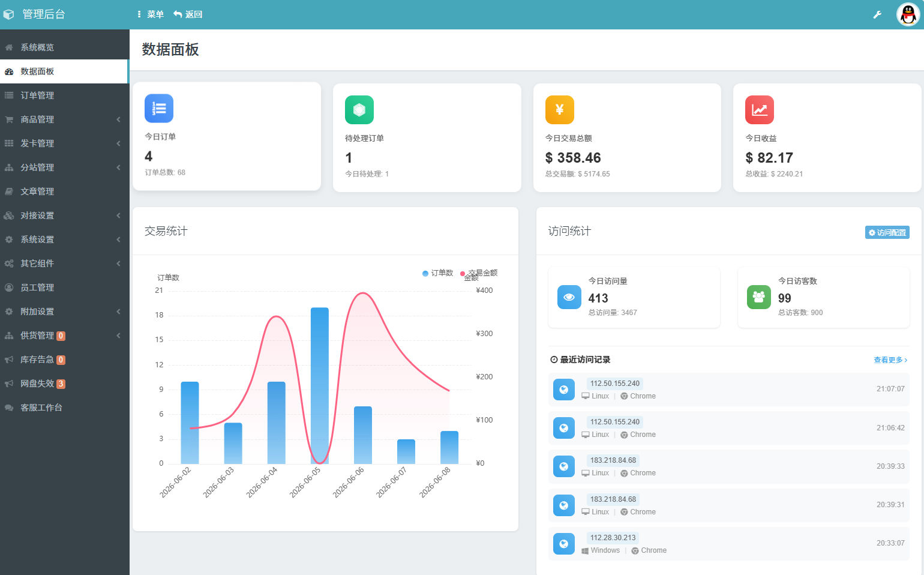Image resolution: width=924 pixels, height=575 pixels.
Task: Toggle the 菜单 button in top bar
Action: [151, 14]
